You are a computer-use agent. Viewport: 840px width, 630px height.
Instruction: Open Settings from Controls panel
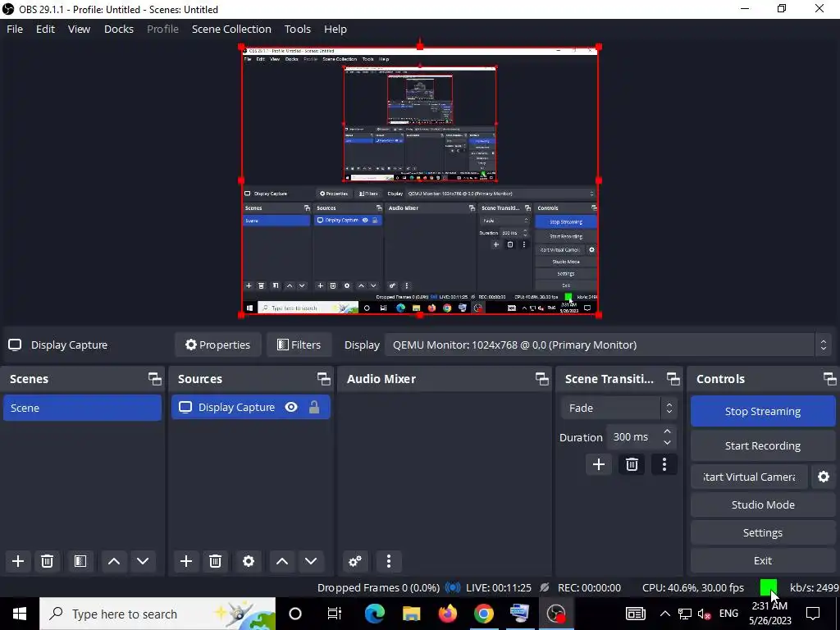pyautogui.click(x=762, y=532)
